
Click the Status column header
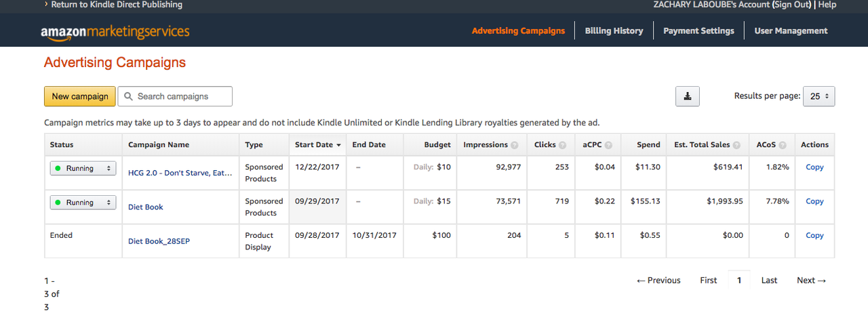[x=62, y=145]
